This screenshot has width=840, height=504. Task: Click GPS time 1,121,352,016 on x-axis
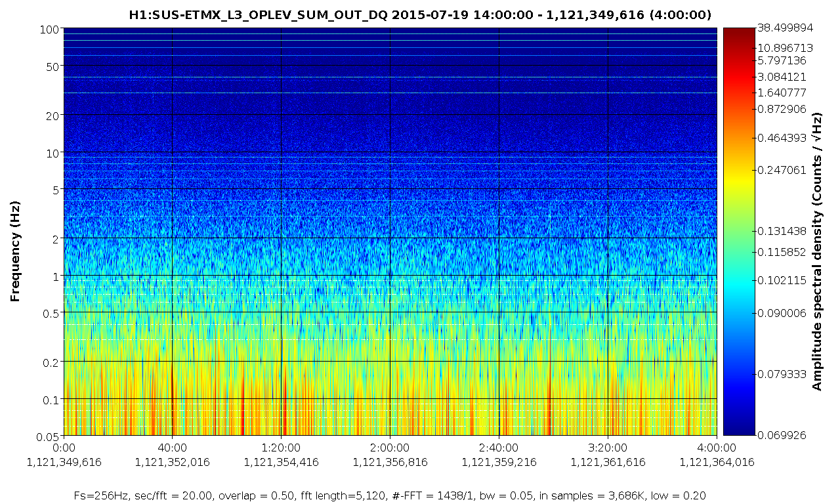[x=172, y=462]
